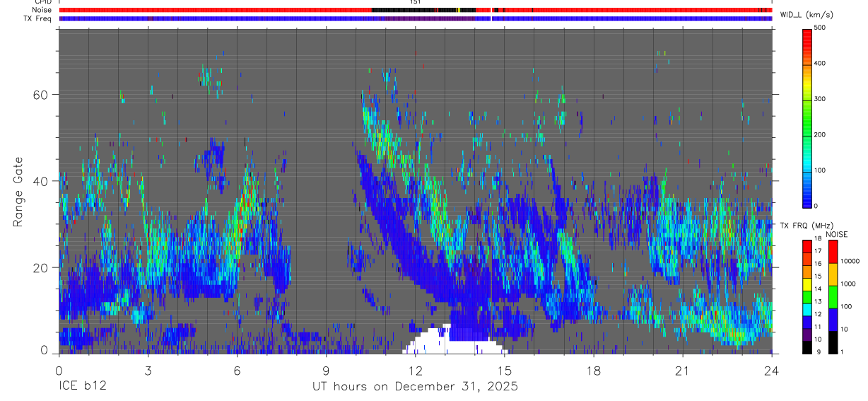Click the 1000 label on the NOISE legend

tap(849, 284)
